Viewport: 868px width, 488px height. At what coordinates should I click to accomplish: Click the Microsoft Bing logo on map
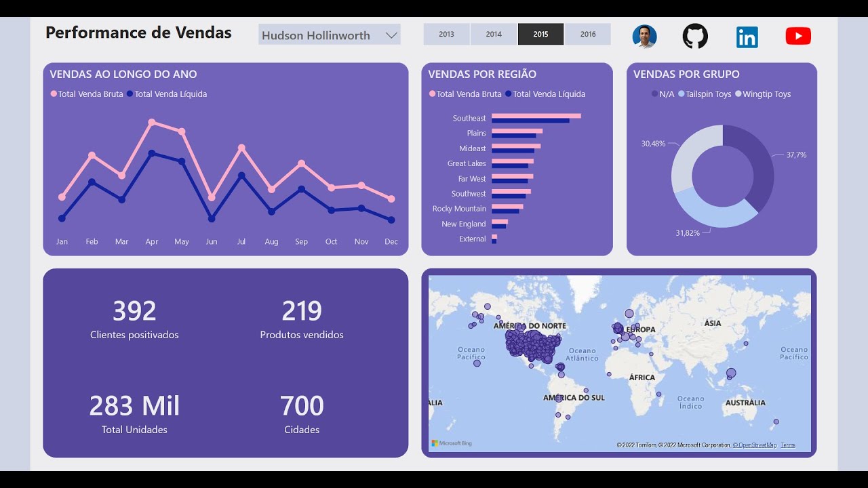coord(452,443)
